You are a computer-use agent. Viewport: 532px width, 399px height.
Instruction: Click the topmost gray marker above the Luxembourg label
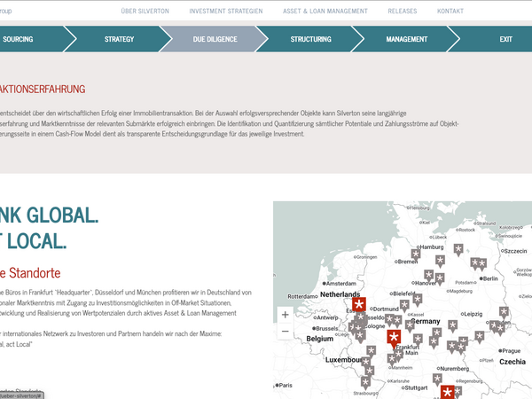(372, 351)
